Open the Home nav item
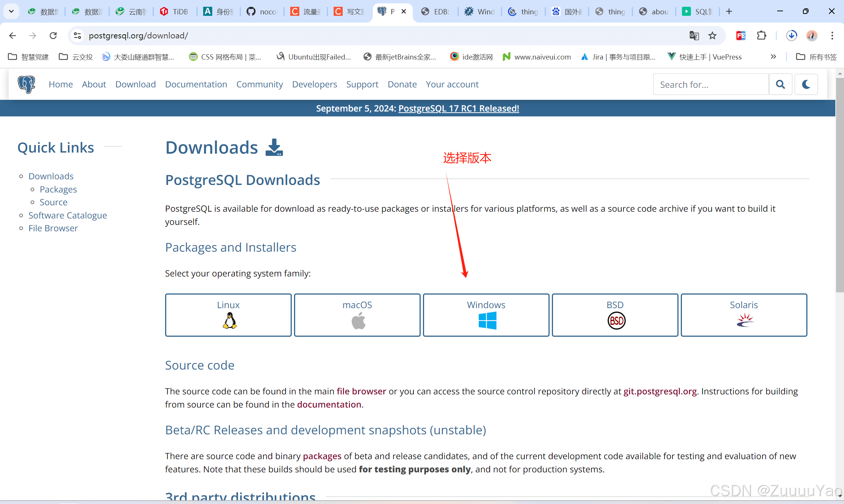Viewport: 844px width, 504px height. click(x=61, y=84)
